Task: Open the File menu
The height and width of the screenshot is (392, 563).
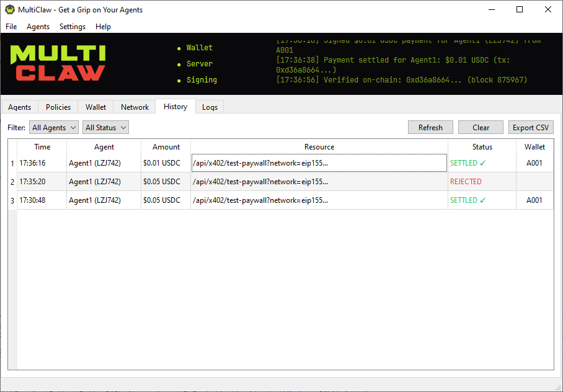Action: click(x=11, y=27)
